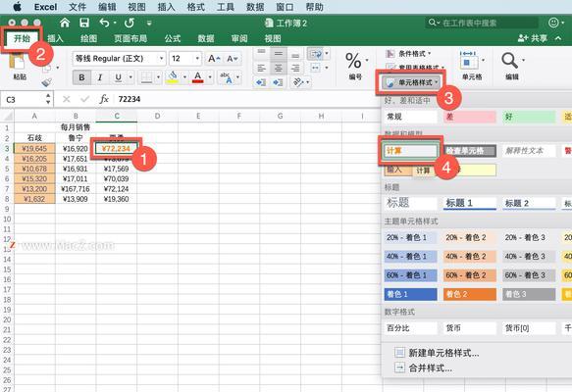The height and width of the screenshot is (392, 572).
Task: Confirm formula entry with the checkmark icon
Action: (84, 99)
